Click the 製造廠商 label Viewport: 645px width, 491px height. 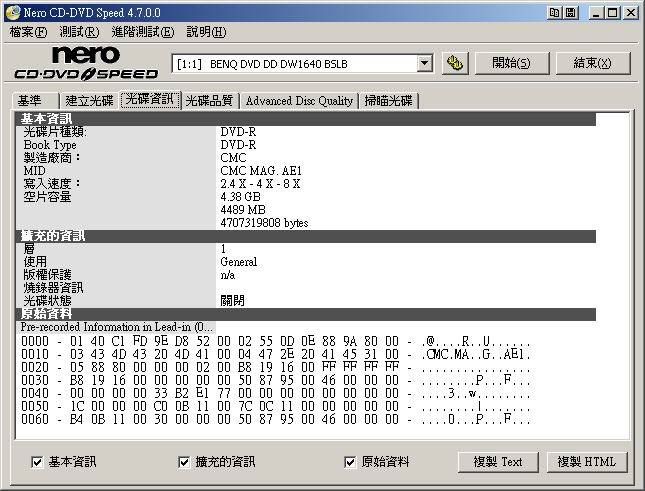[52, 158]
